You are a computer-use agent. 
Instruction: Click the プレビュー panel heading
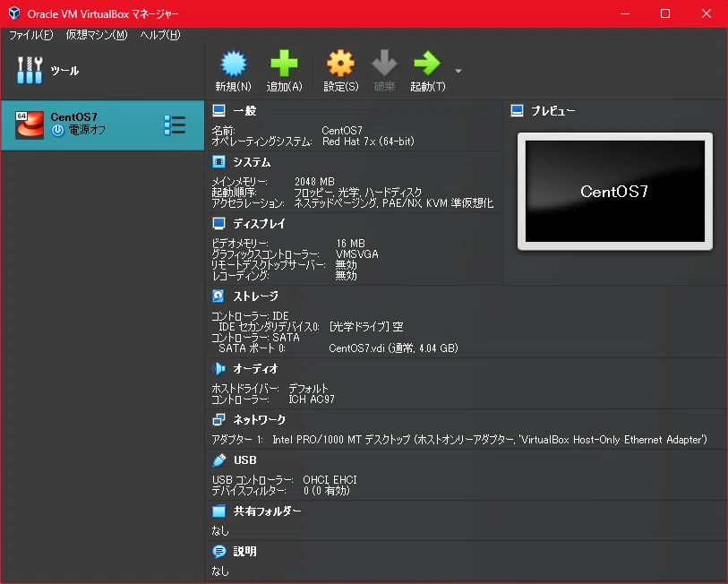point(553,110)
